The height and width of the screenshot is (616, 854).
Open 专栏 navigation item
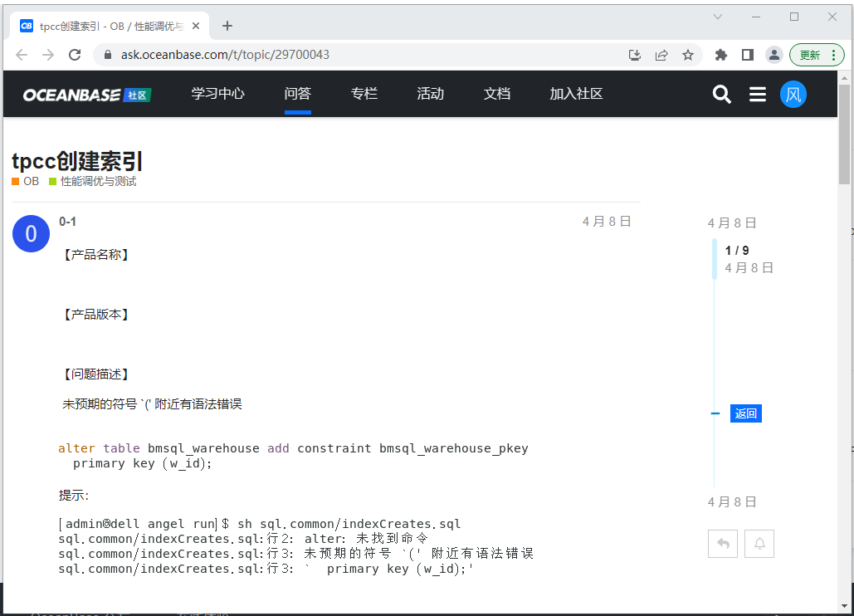[364, 94]
